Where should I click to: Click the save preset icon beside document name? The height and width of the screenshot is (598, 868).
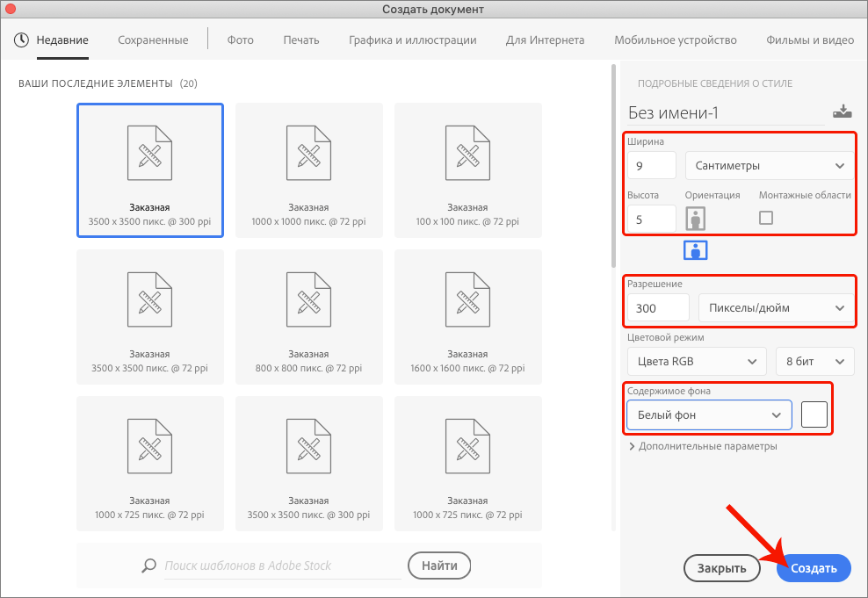pos(842,112)
